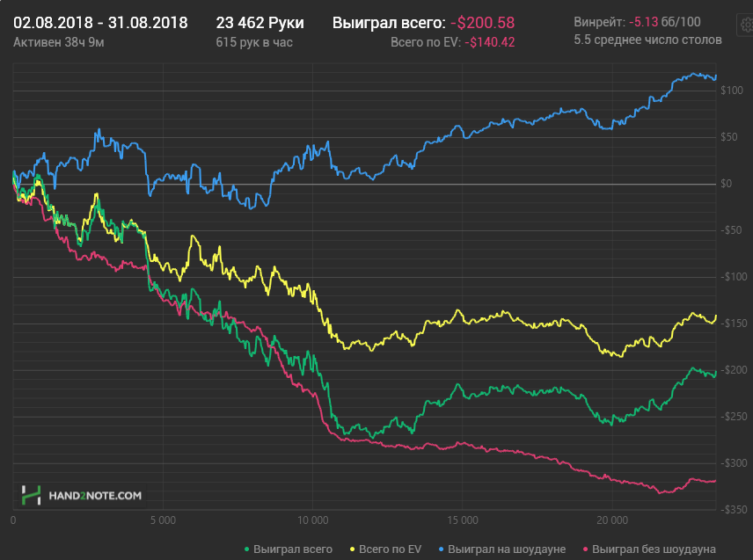
Task: Click the 5 000 x-axis label
Action: click(x=163, y=520)
